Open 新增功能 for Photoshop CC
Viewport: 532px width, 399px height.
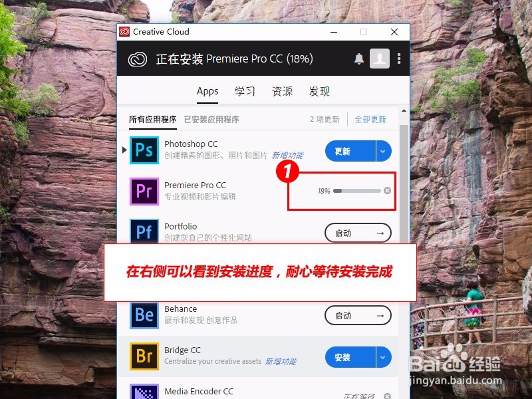point(289,155)
